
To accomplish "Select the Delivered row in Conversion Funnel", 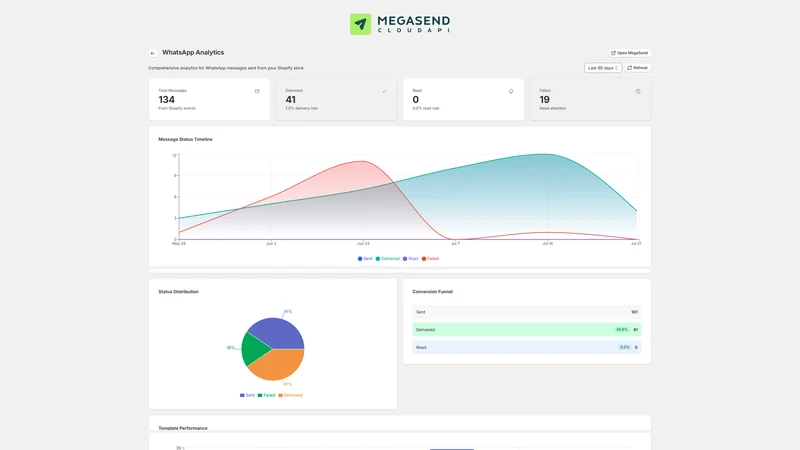I will [527, 330].
